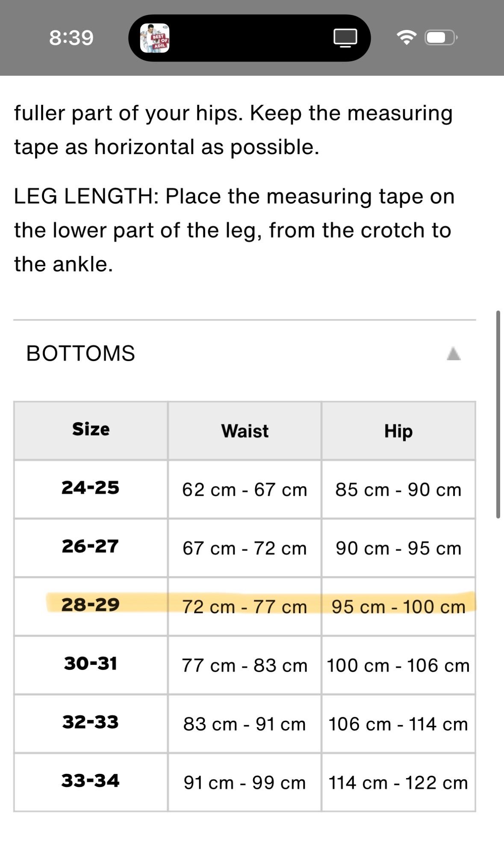Tap the 32-33 size cell
504x841 pixels.
coord(91,723)
